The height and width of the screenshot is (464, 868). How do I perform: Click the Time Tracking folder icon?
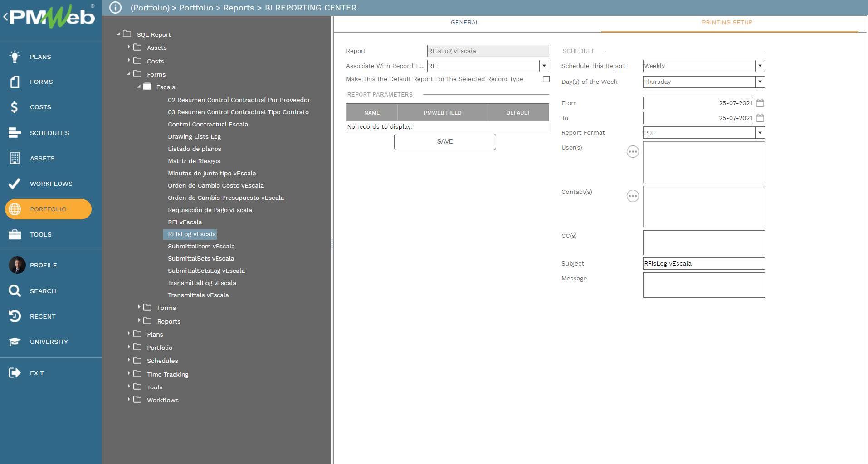pos(137,374)
